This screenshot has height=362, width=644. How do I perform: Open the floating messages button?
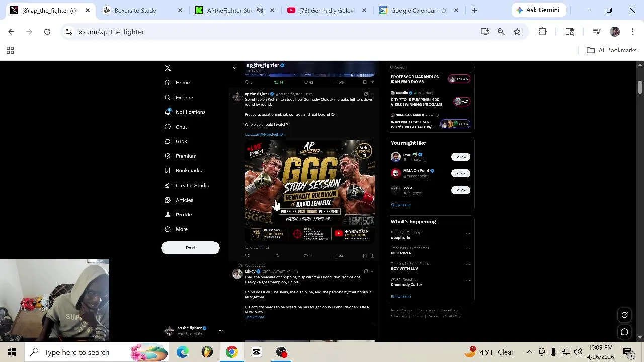(624, 332)
